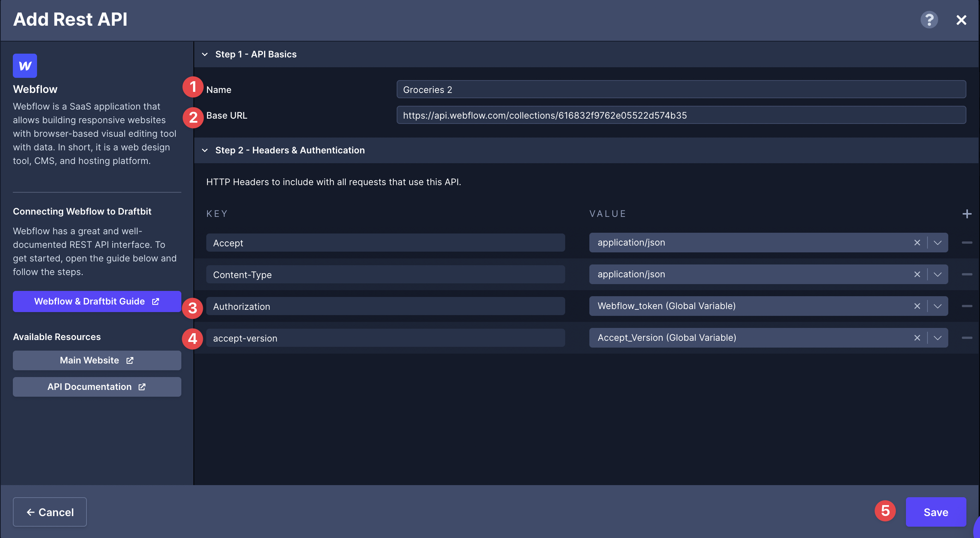Select the Webflow_token (Global Variable) value box

tap(768, 306)
